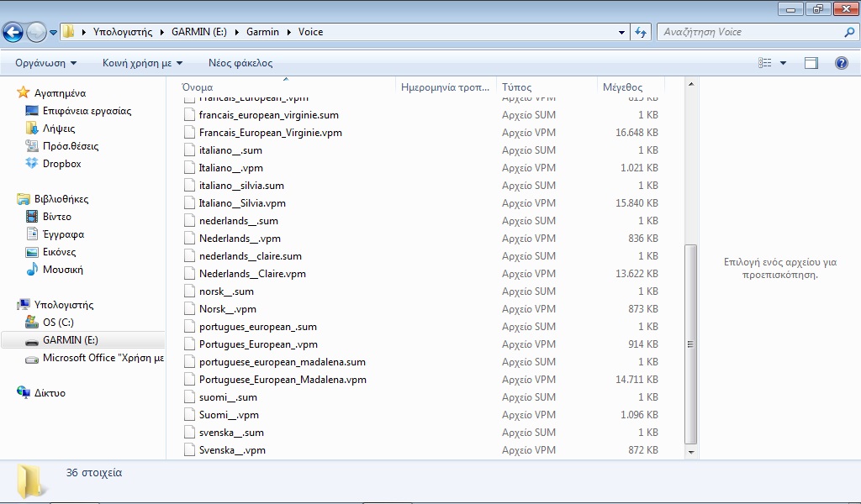The image size is (861, 504).
Task: Click the Νέος φάκελος button
Action: [x=240, y=63]
